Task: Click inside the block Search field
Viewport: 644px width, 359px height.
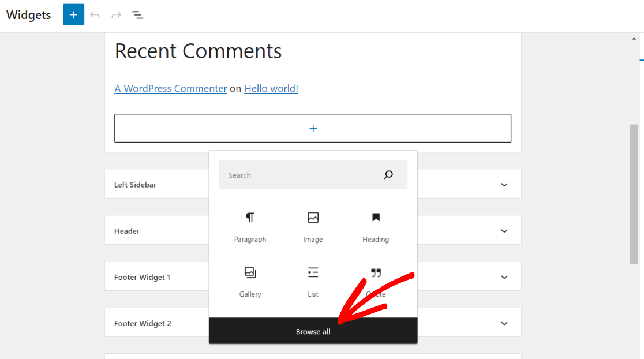Action: (x=300, y=175)
